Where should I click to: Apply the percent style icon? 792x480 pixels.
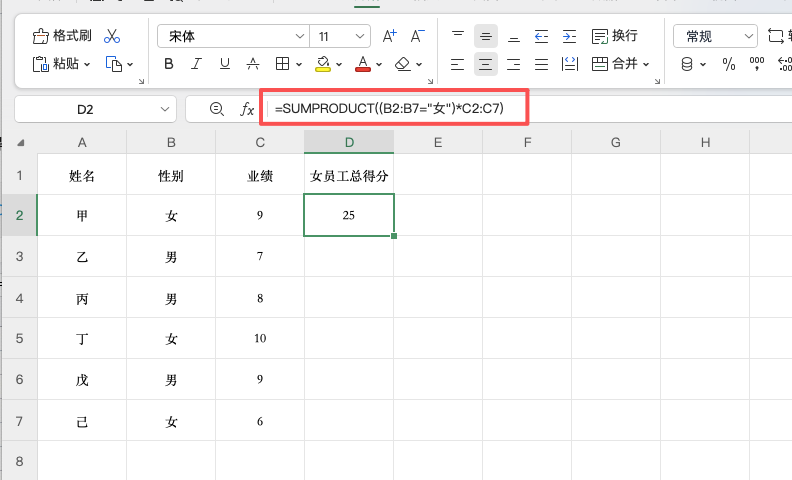(729, 64)
